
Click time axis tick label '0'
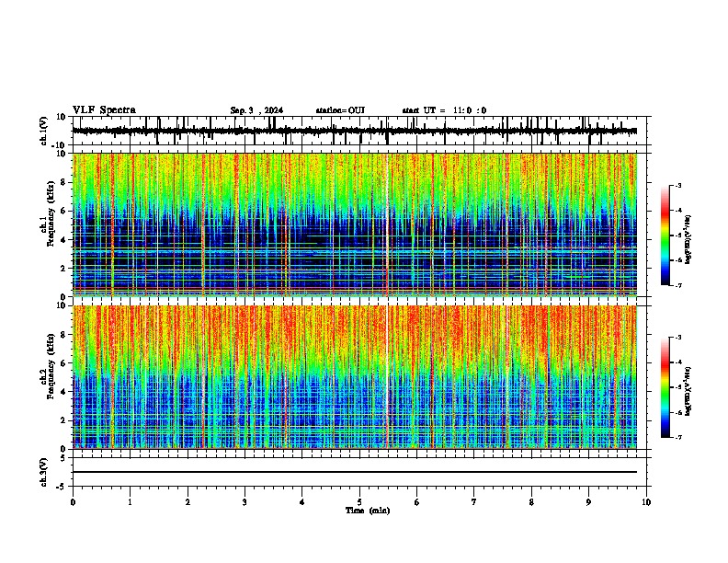click(73, 502)
